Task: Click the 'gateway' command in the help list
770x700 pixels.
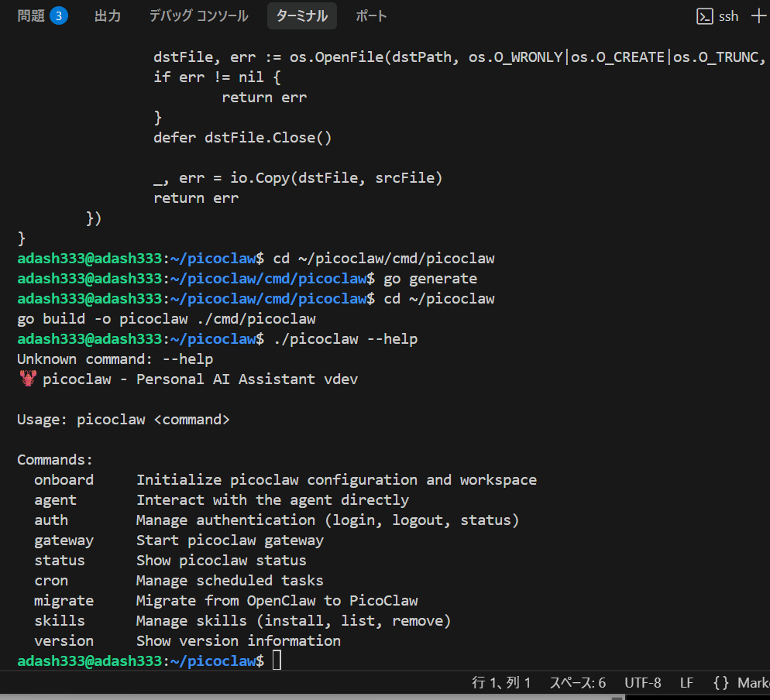Action: coord(64,540)
